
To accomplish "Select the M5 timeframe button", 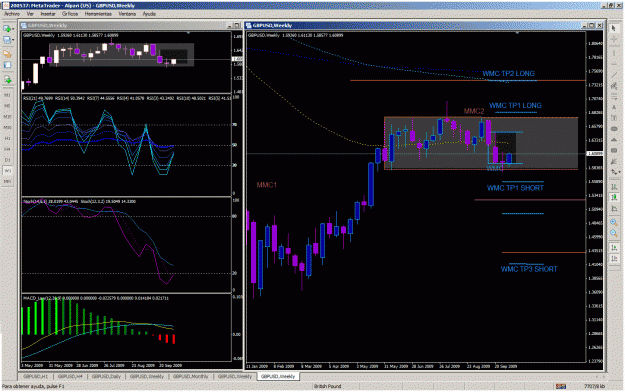I will tap(7, 106).
